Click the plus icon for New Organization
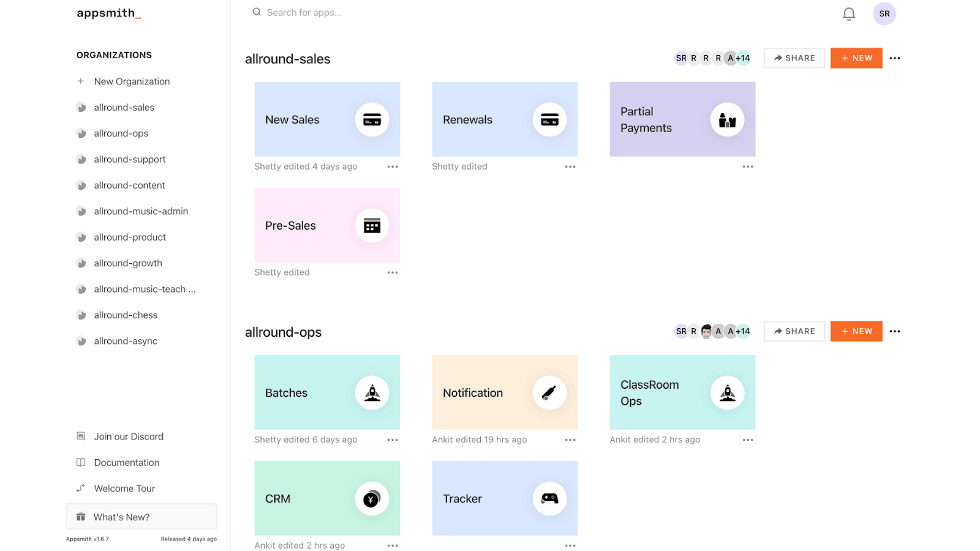This screenshot has height=551, width=980. (x=81, y=81)
